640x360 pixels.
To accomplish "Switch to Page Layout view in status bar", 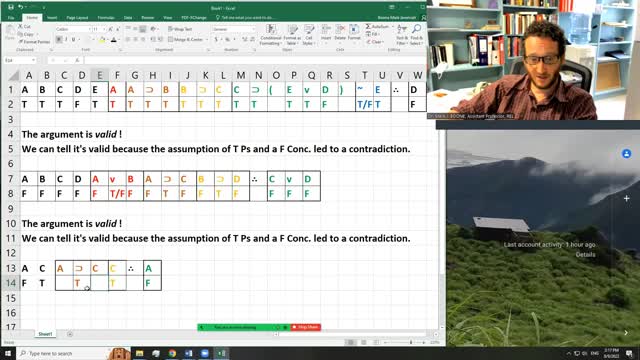I will pos(364,342).
